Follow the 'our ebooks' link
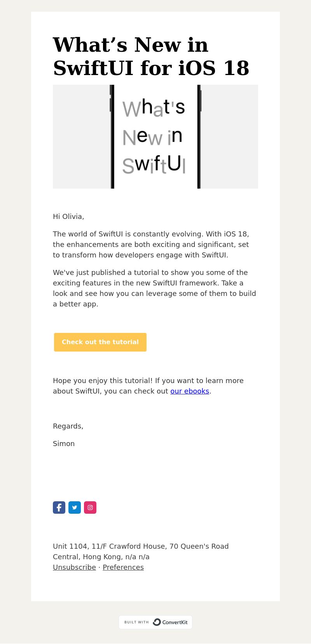 190,391
